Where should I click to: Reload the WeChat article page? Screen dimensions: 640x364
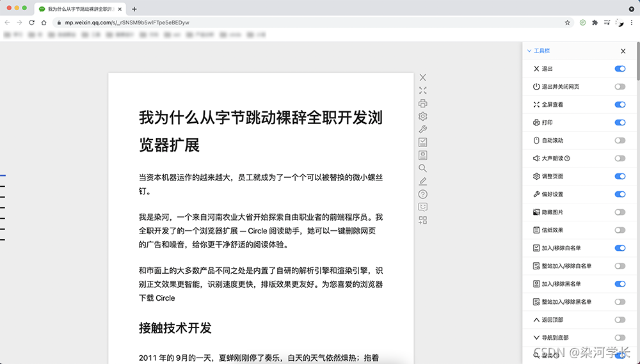(x=31, y=22)
